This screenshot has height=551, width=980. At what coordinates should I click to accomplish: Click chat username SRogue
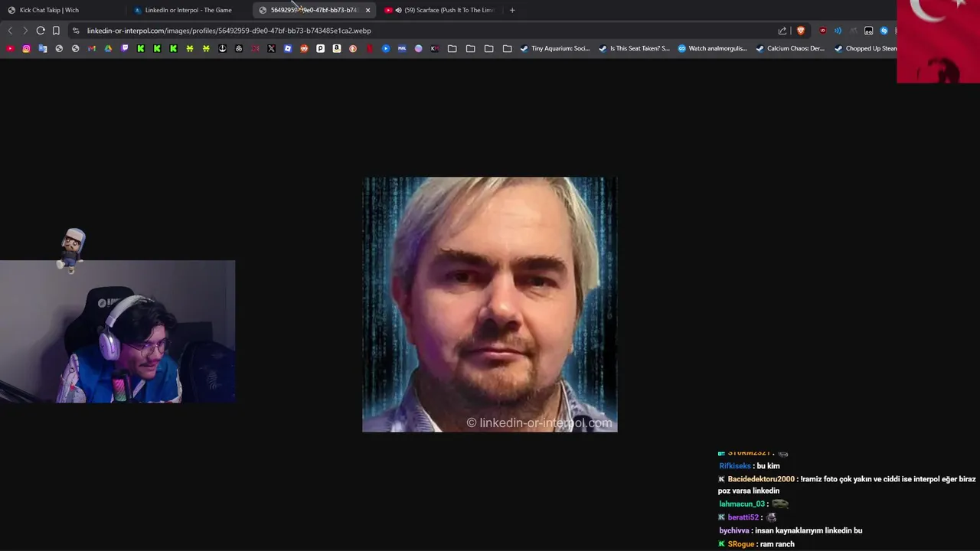[740, 544]
